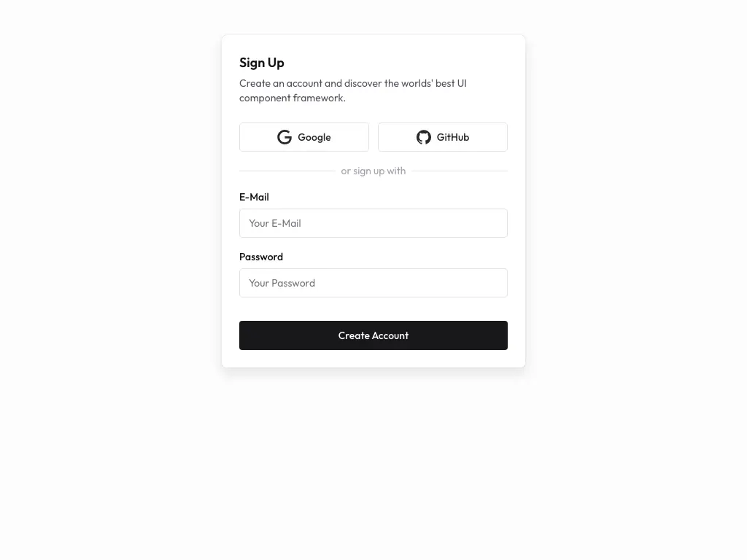Select the GitHub icon on the right button
Viewport: 747px width, 560px height.
(x=424, y=137)
